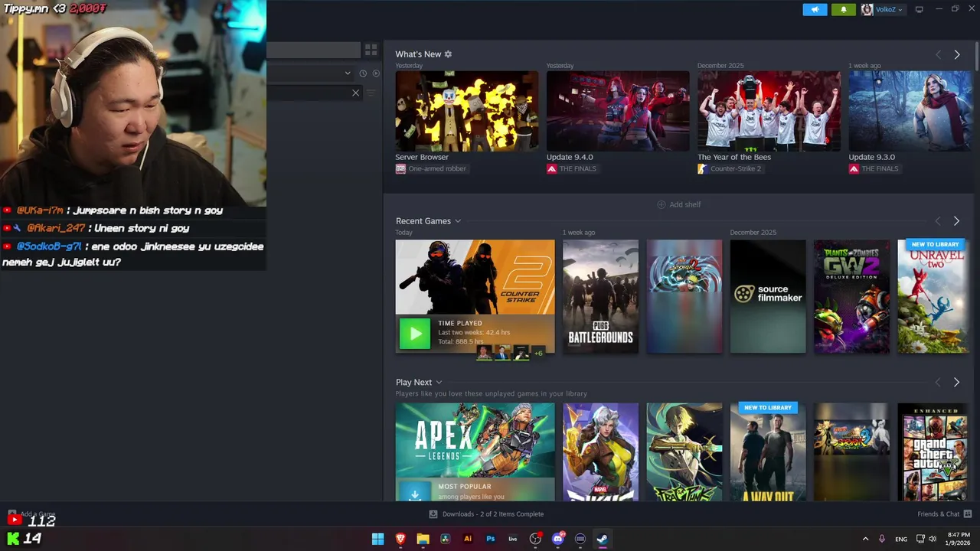Open Ableton Live taskbar icon
Screen dimensions: 980x551
513,539
